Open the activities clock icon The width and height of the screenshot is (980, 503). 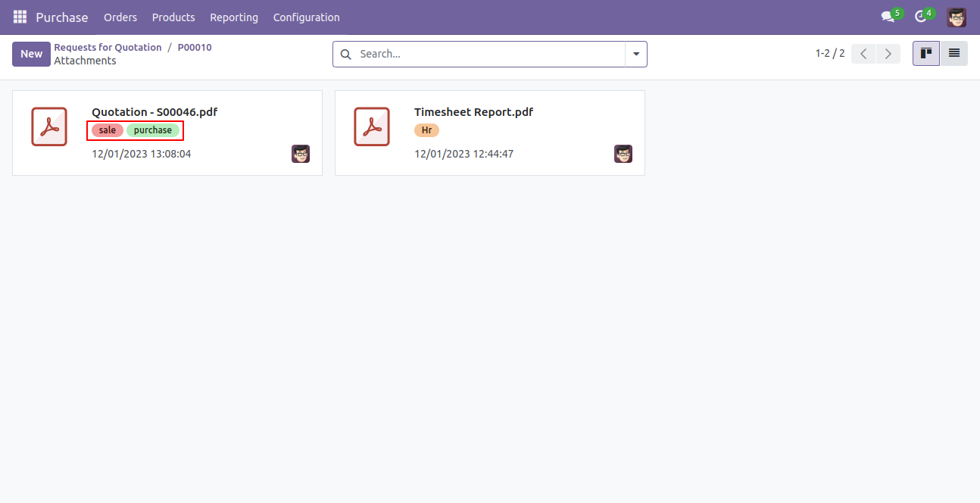tap(920, 17)
